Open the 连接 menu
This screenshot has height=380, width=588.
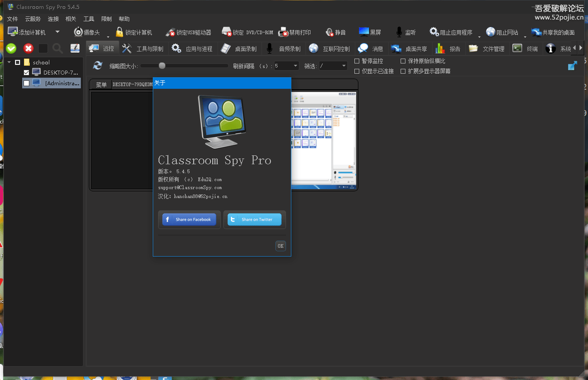(x=53, y=19)
